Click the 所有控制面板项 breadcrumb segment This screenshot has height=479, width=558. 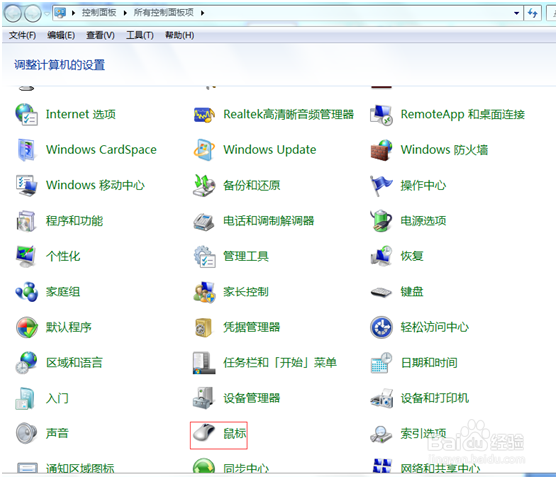click(x=164, y=13)
